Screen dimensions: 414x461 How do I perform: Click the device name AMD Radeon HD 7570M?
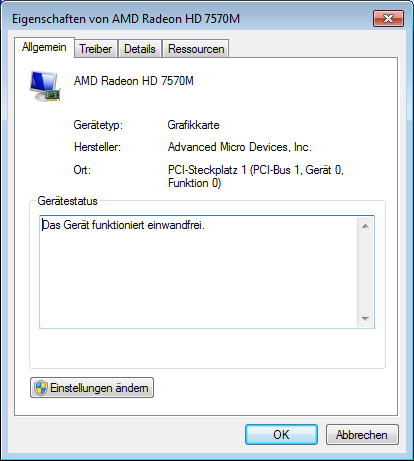[134, 81]
